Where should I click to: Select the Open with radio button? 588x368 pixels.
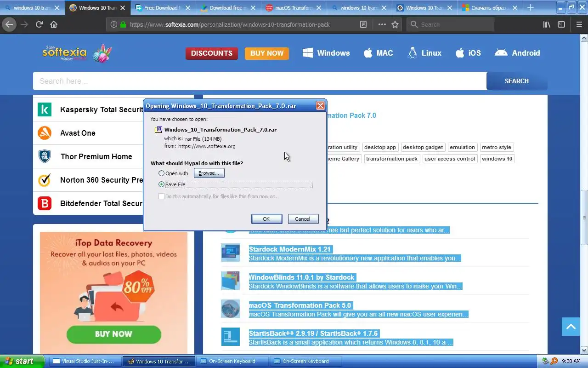(161, 173)
